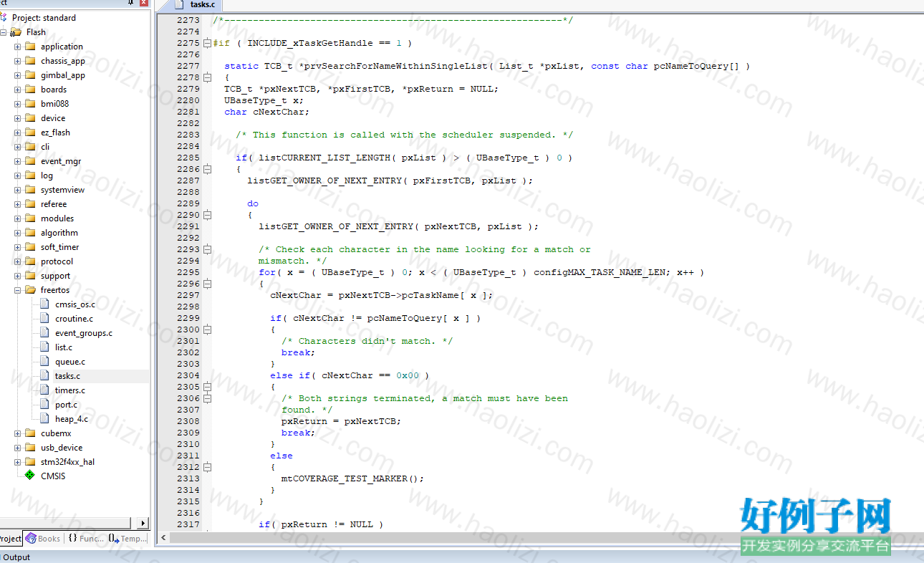This screenshot has width=924, height=563.
Task: Switch to the Project tab
Action: pyautogui.click(x=11, y=539)
